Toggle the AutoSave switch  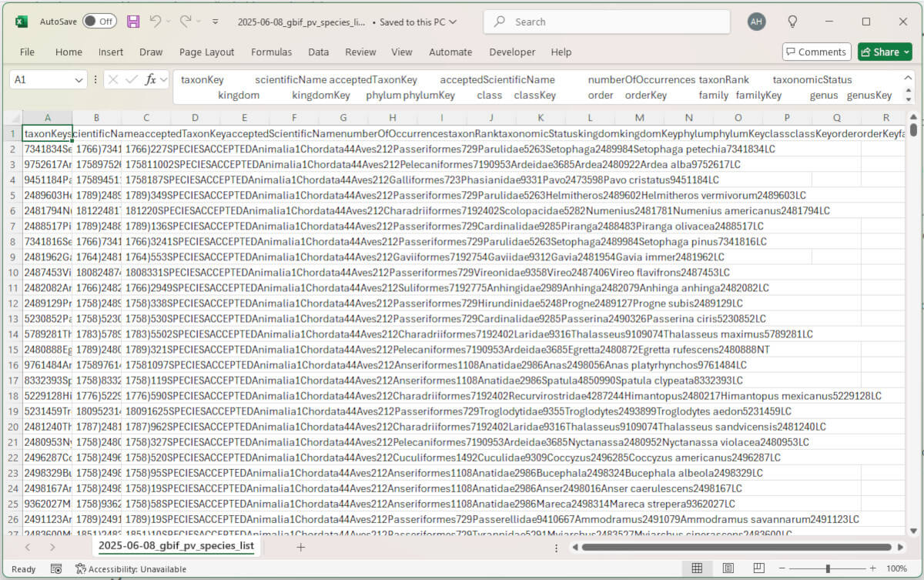point(99,22)
